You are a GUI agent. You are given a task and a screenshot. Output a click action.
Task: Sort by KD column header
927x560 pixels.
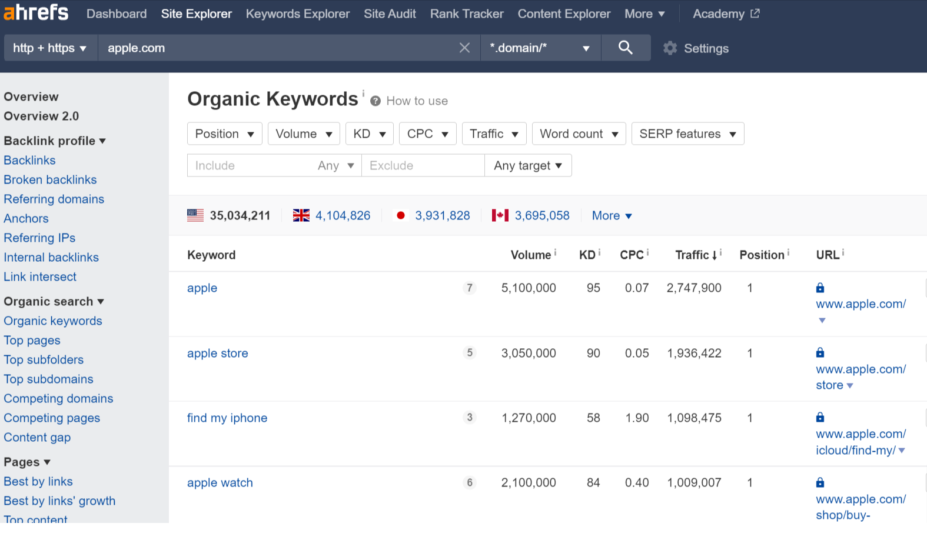[x=587, y=255]
